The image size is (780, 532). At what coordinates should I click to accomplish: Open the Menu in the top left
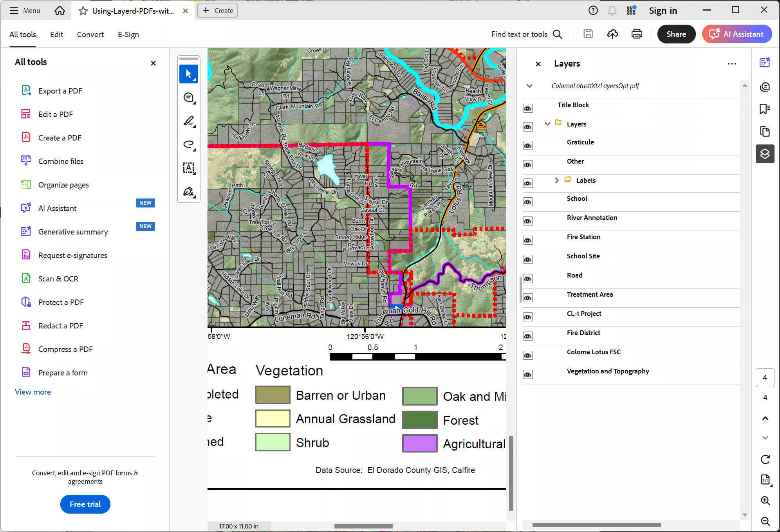[24, 11]
